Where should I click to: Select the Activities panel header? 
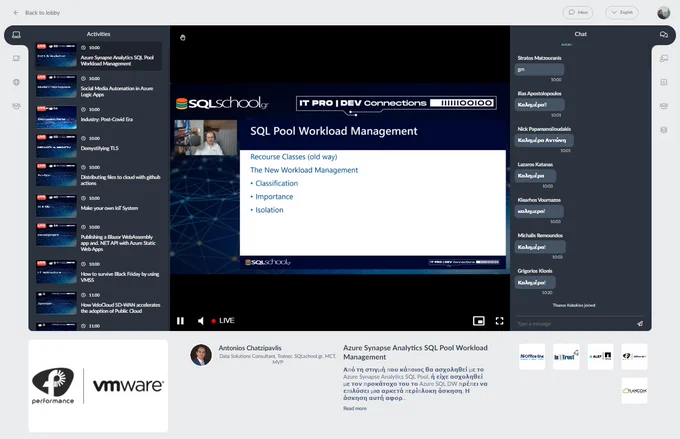pos(98,34)
